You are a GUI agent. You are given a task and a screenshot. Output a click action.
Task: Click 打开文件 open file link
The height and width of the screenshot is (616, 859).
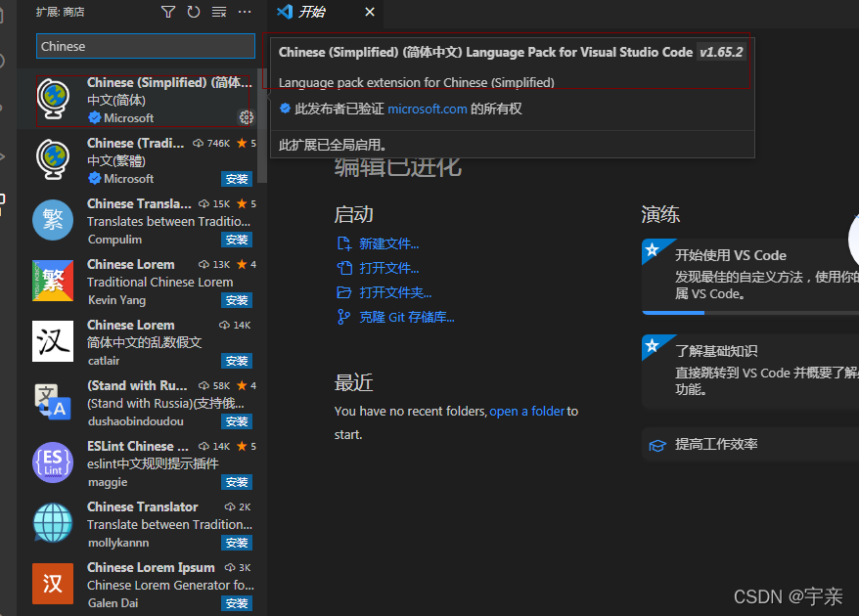(389, 268)
